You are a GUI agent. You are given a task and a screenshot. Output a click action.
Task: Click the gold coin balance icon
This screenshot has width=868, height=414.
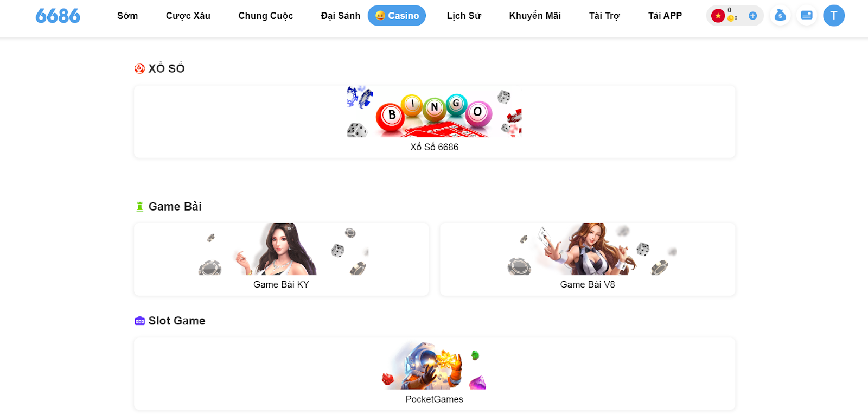pyautogui.click(x=731, y=18)
